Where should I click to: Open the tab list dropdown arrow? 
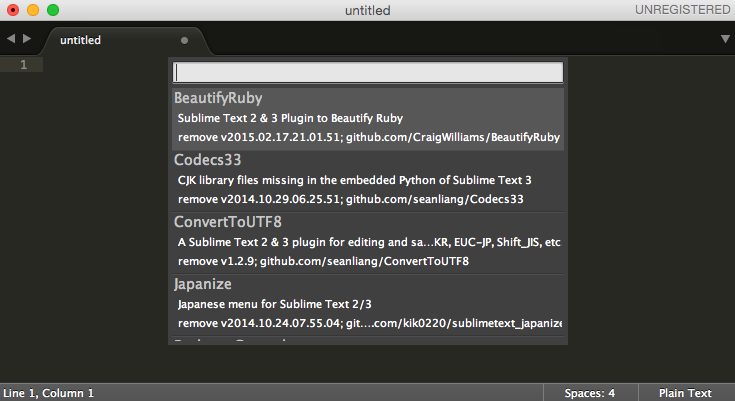pos(725,39)
